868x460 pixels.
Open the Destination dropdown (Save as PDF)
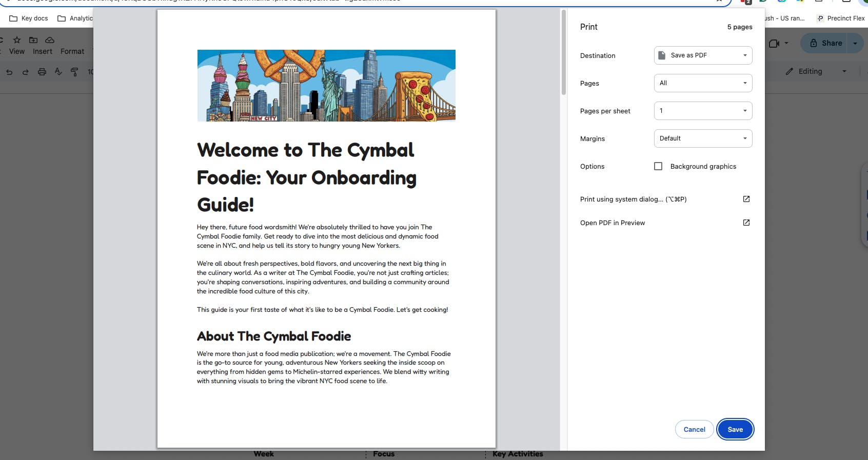[x=703, y=55]
